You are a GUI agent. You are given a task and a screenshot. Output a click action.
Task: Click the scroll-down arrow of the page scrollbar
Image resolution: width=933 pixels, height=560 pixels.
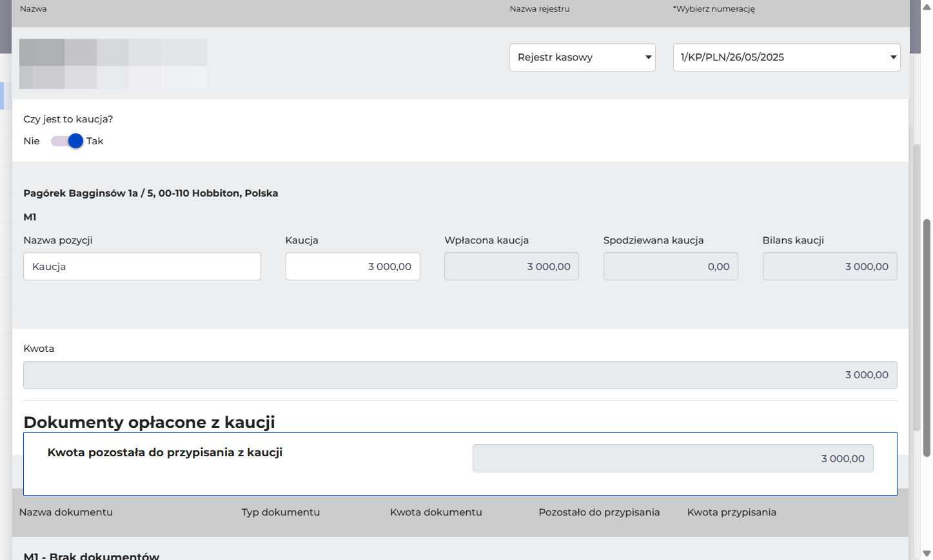(x=927, y=554)
